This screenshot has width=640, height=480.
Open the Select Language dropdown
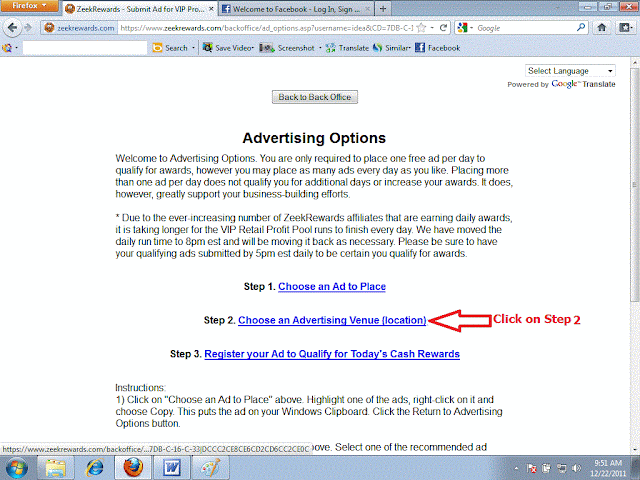570,71
